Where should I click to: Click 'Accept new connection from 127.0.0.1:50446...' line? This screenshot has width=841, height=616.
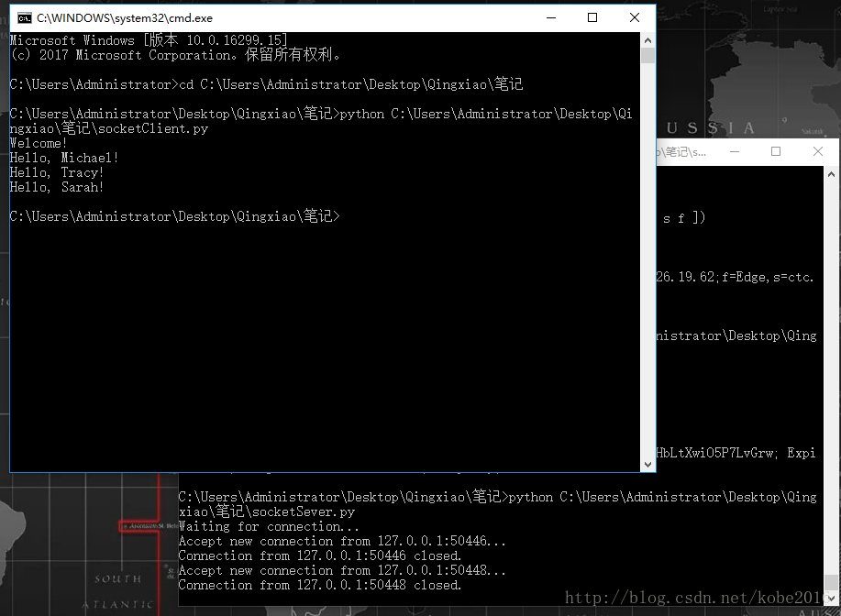pos(342,541)
